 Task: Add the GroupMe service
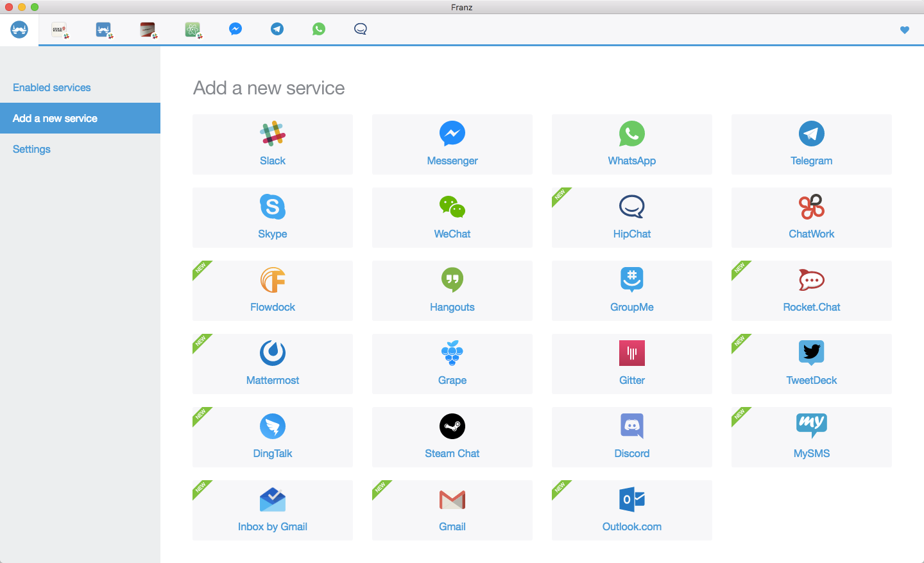[x=632, y=291]
